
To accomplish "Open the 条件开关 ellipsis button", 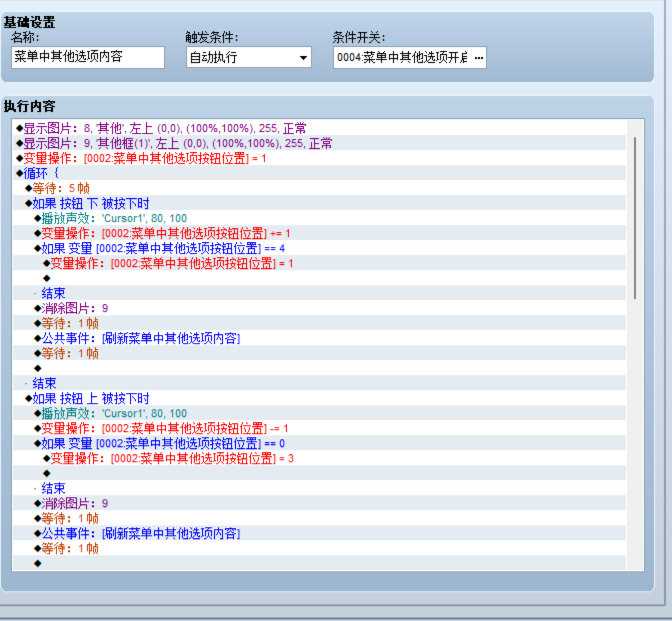I will point(479,58).
